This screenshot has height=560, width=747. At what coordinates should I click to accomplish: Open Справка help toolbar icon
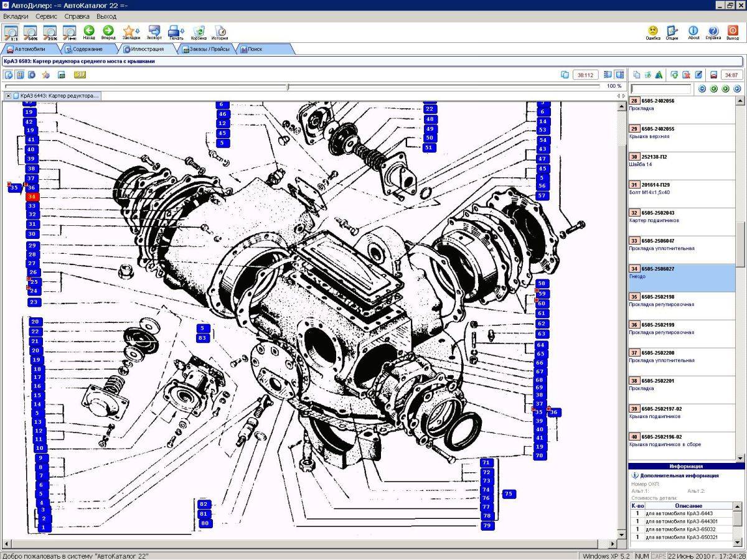tap(713, 32)
